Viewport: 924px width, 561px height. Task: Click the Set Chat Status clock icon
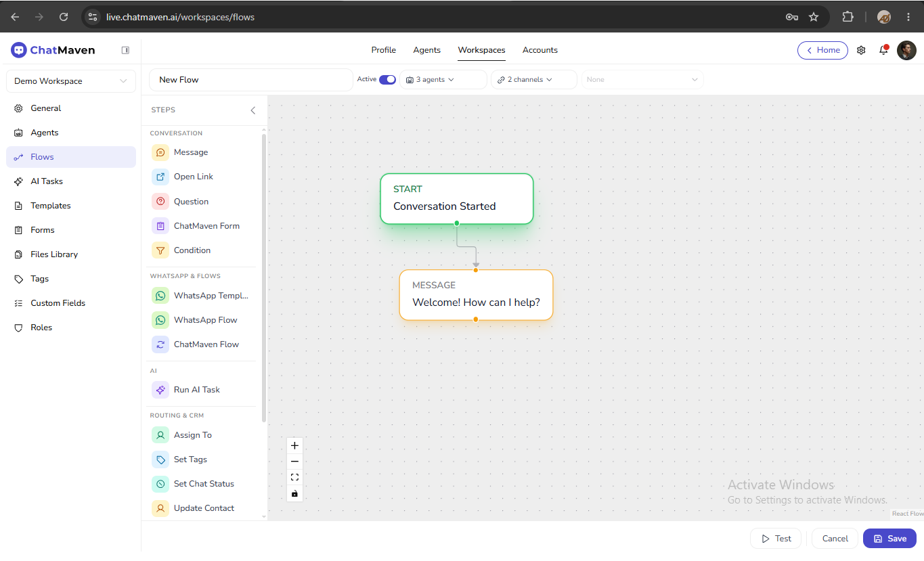coord(160,484)
